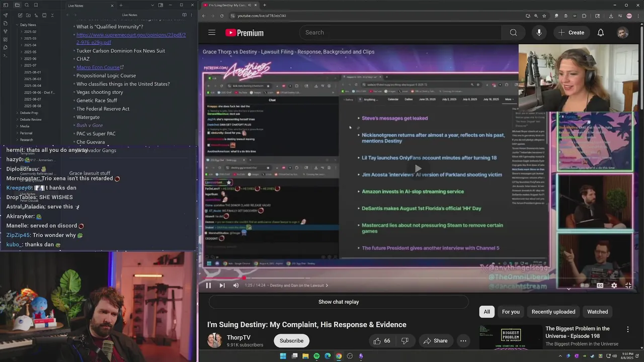This screenshot has width=644, height=362.
Task: Click Show chat replay button
Action: (x=339, y=302)
